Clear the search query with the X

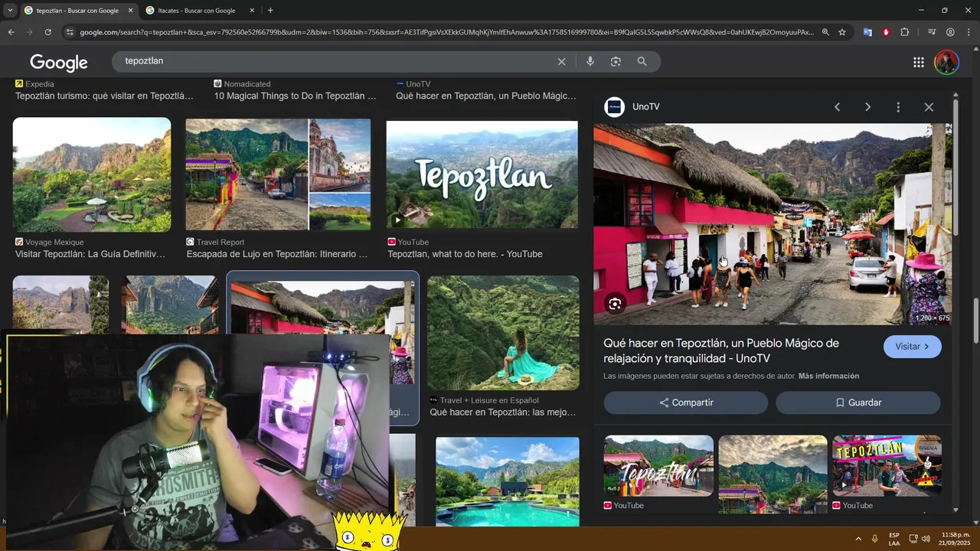click(561, 61)
